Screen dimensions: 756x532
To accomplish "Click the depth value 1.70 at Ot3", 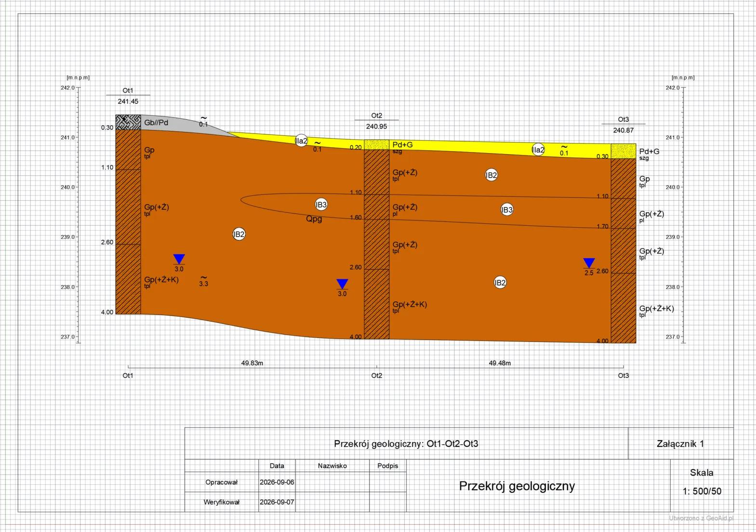I will 602,226.
